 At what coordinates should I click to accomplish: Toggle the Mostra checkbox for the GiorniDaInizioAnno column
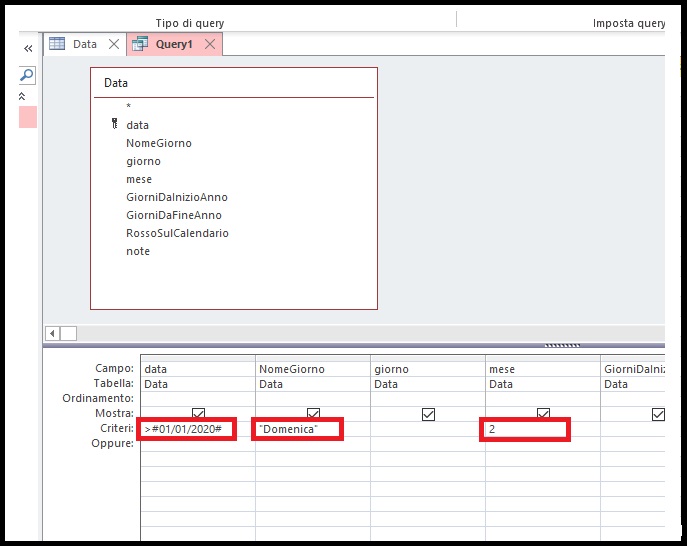click(x=658, y=414)
